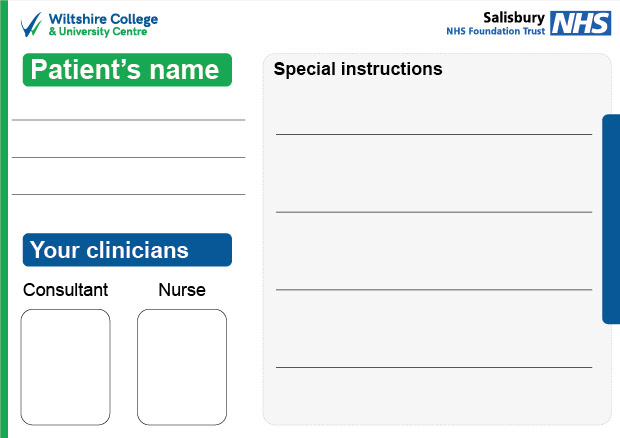Image resolution: width=620 pixels, height=438 pixels.
Task: Click the Nurse photo box
Action: coord(182,367)
